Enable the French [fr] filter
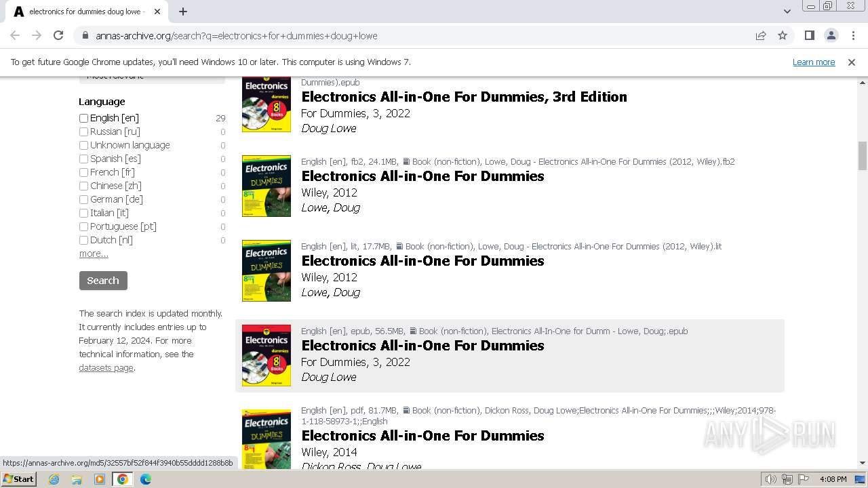Screen dimensions: 868x488 click(84, 172)
